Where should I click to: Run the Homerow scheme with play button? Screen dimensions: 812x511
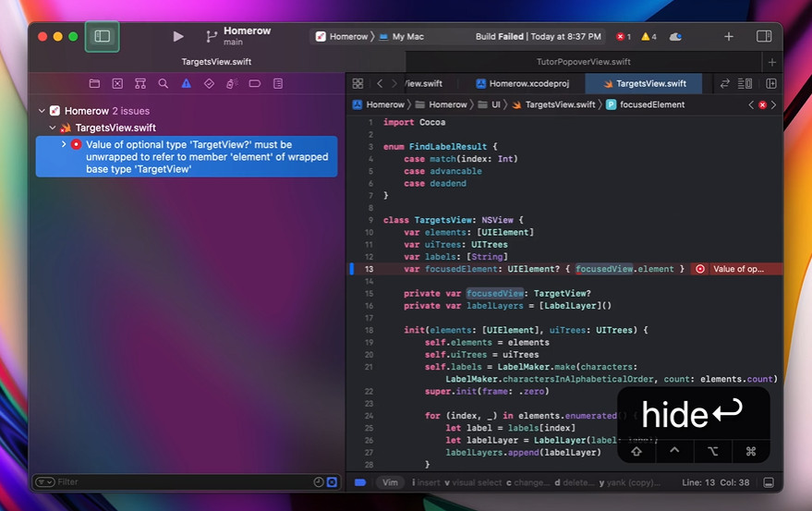click(178, 36)
